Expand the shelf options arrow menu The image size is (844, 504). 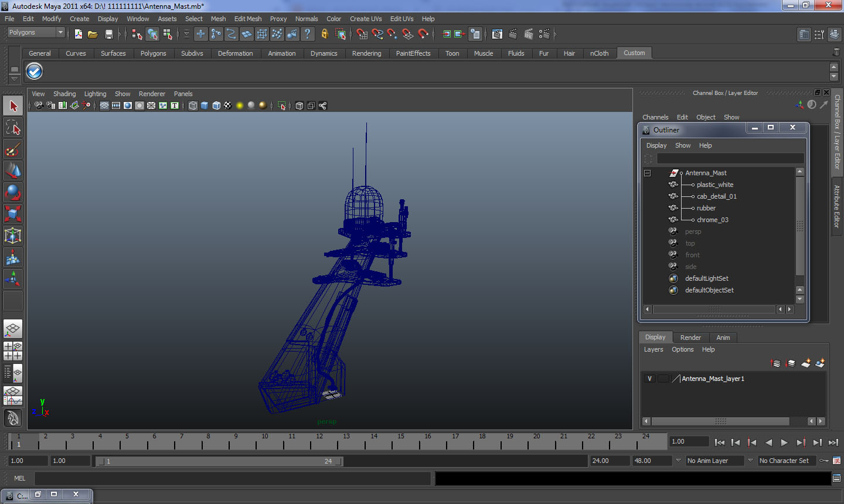(14, 78)
